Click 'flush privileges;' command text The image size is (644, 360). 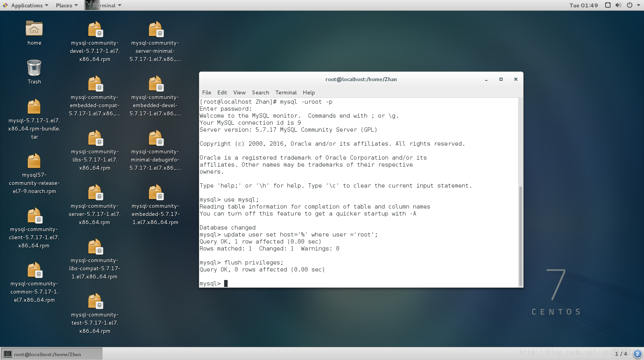click(x=254, y=263)
